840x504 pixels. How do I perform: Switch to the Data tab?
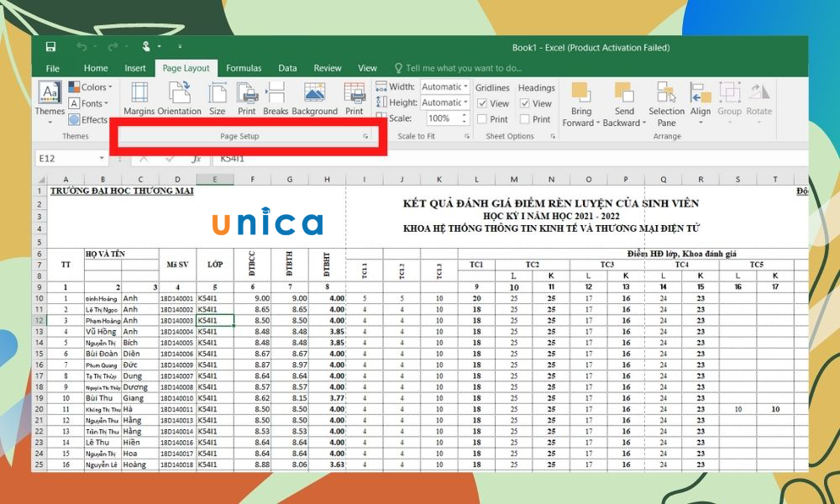(287, 68)
